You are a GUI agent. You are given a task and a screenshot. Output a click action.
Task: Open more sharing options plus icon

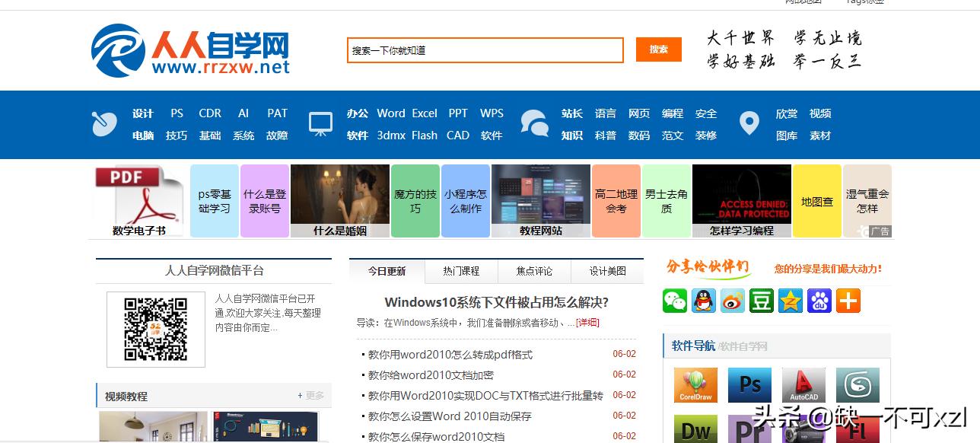tap(848, 301)
